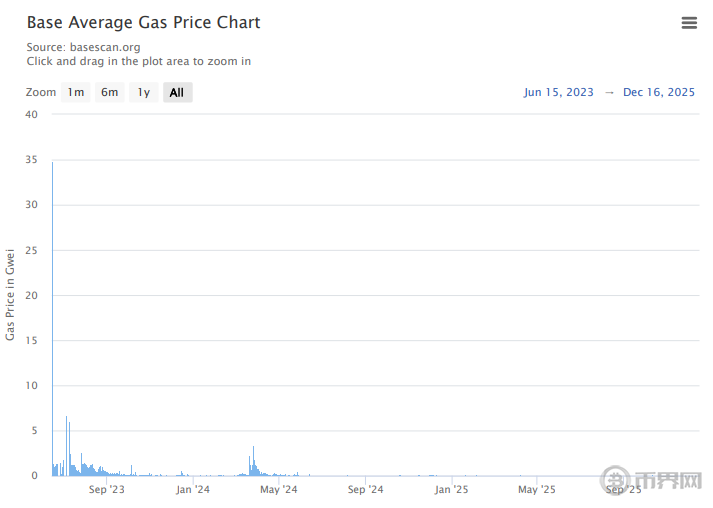Screen dimensions: 713x508
Task: Select the All zoom range
Action: pyautogui.click(x=177, y=93)
